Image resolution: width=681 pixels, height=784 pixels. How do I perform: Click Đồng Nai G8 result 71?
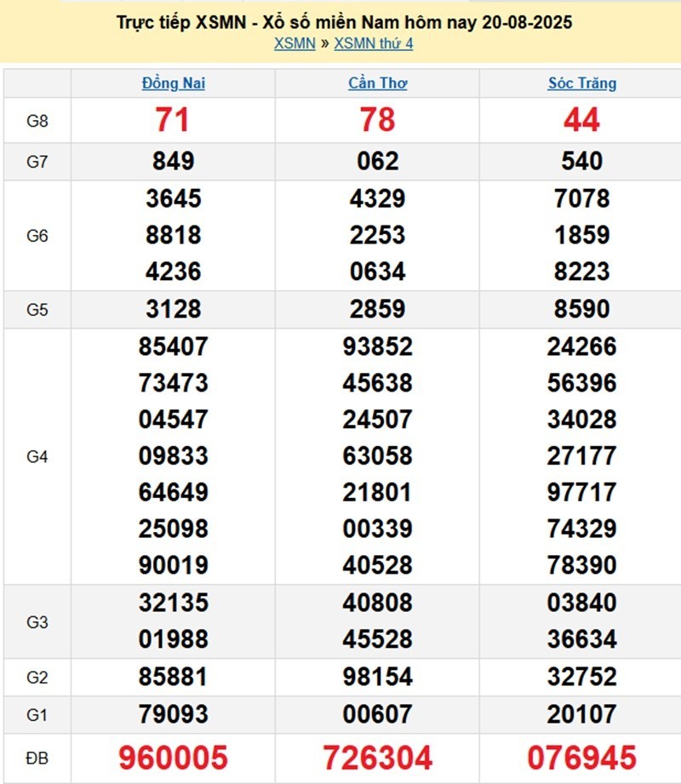coord(173,121)
